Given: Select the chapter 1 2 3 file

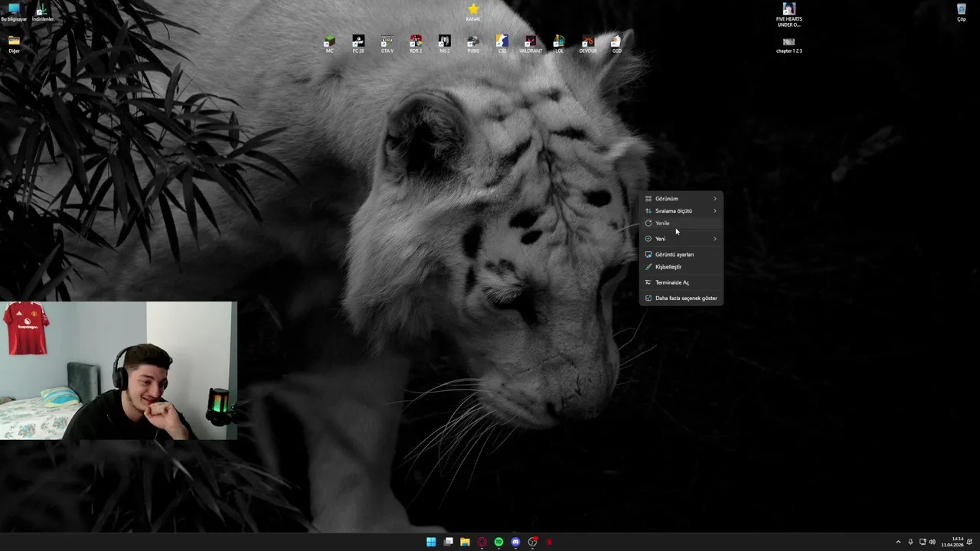Looking at the screenshot, I should [x=789, y=44].
